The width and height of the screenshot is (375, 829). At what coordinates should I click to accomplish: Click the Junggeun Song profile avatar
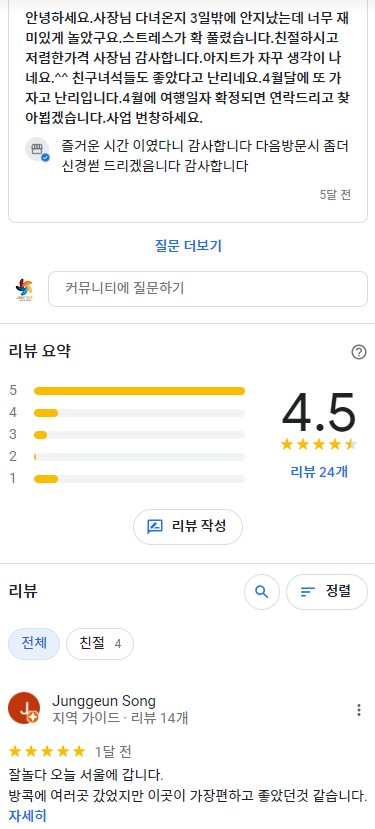24,708
